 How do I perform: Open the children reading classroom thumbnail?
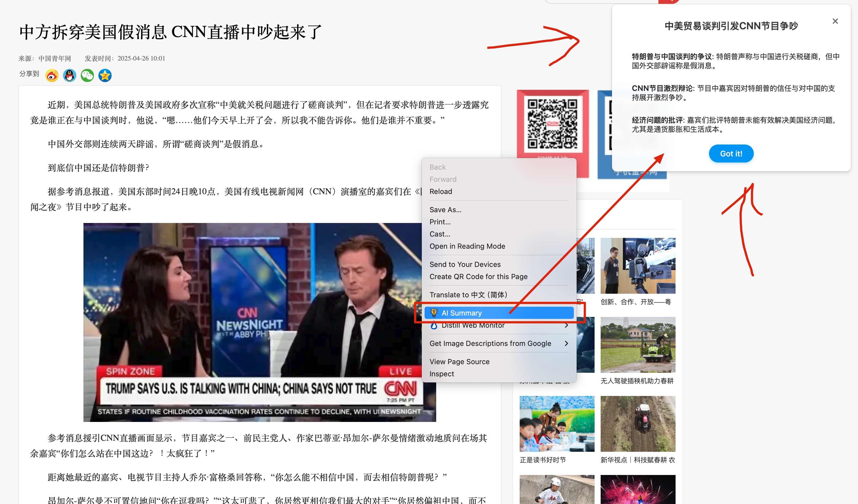[557, 424]
